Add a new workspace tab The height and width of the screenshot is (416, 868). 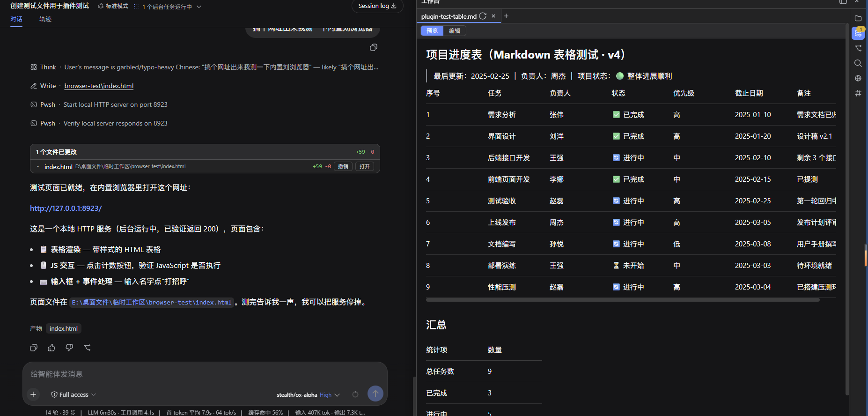tap(506, 16)
